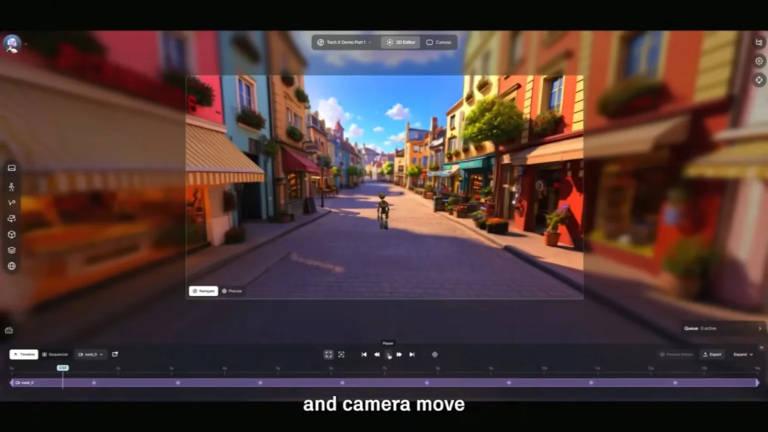Click the robot character in the viewport

coord(383,211)
